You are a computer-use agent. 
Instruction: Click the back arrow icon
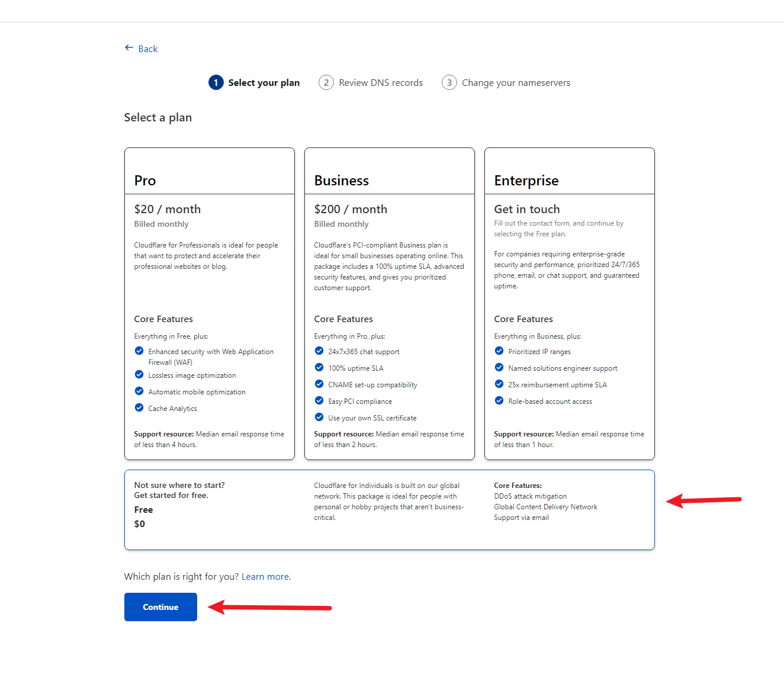pos(129,48)
